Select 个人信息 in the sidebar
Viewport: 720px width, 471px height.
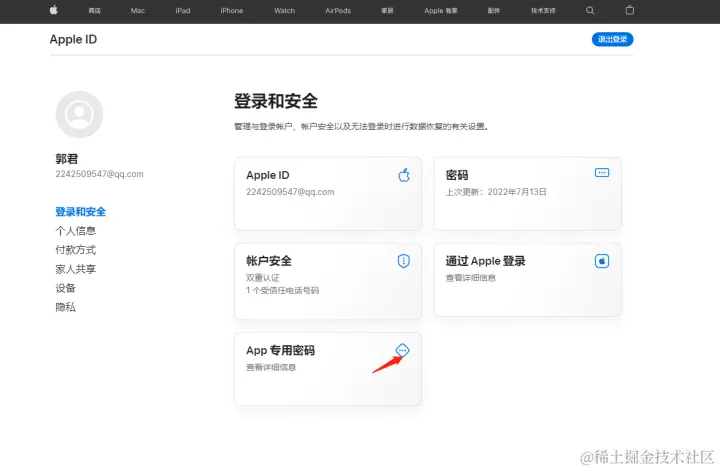coord(75,231)
